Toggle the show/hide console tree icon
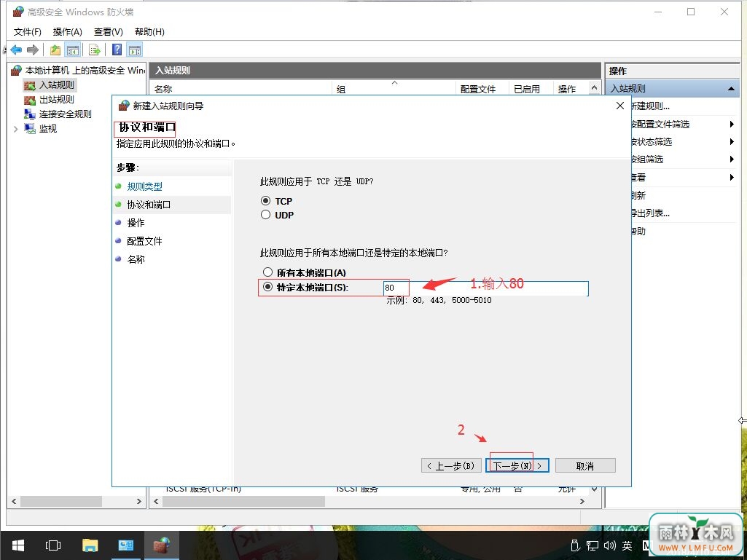 [x=72, y=50]
